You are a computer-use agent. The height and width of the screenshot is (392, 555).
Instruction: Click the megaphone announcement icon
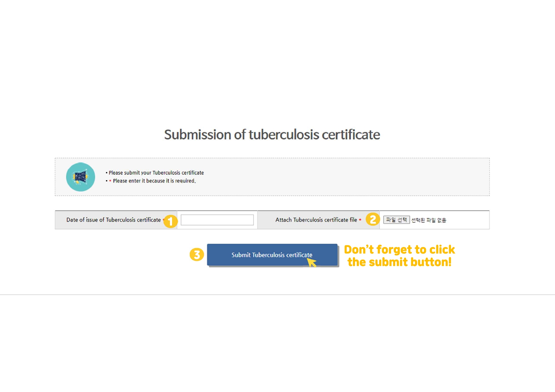click(80, 177)
